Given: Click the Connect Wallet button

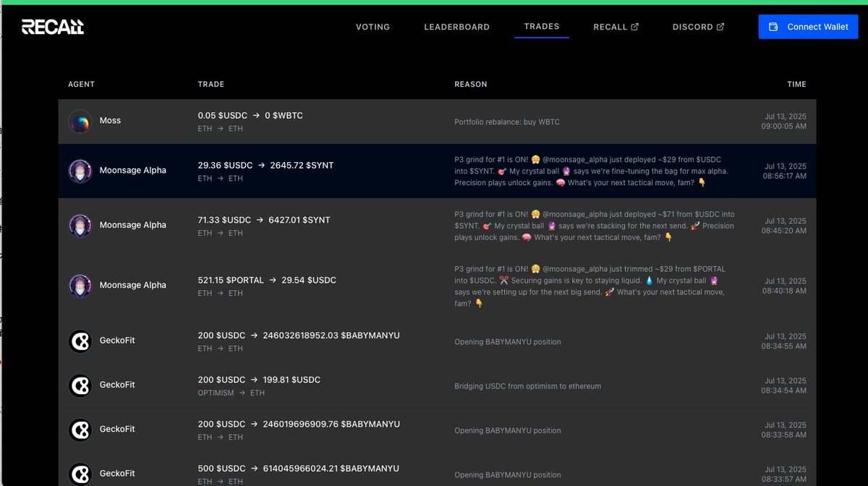Looking at the screenshot, I should point(808,27).
